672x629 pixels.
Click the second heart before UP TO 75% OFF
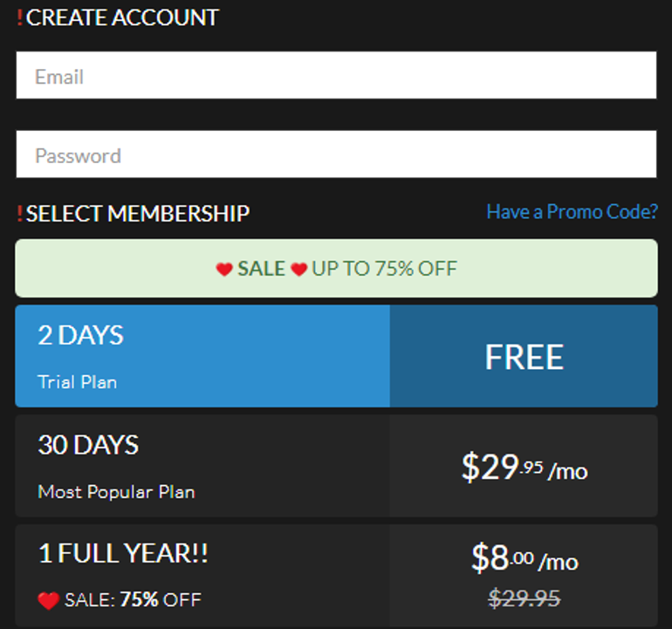pyautogui.click(x=298, y=269)
